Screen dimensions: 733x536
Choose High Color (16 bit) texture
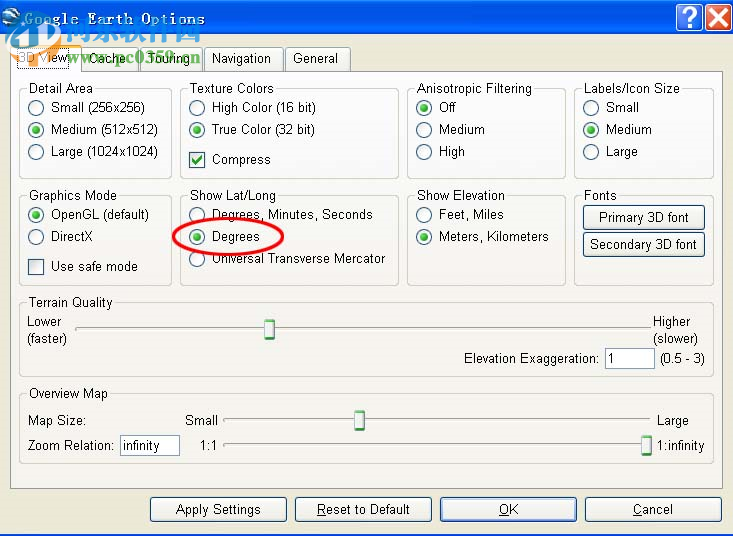(x=252, y=108)
